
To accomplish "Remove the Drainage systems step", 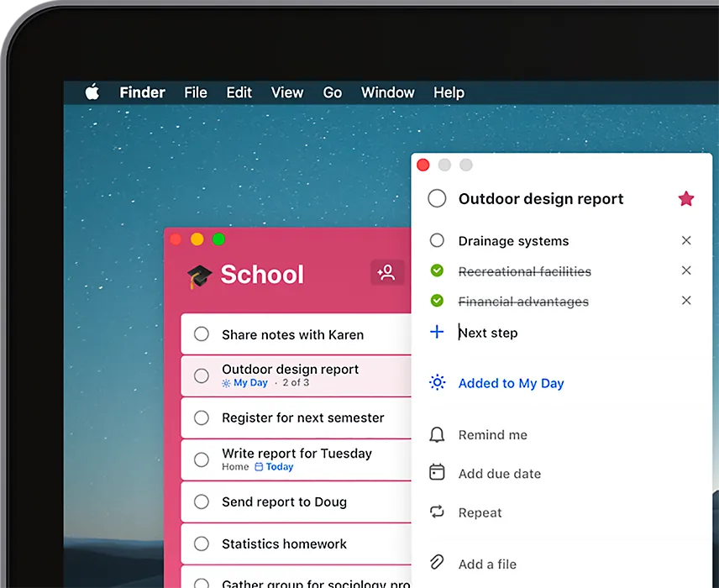I will (x=686, y=241).
